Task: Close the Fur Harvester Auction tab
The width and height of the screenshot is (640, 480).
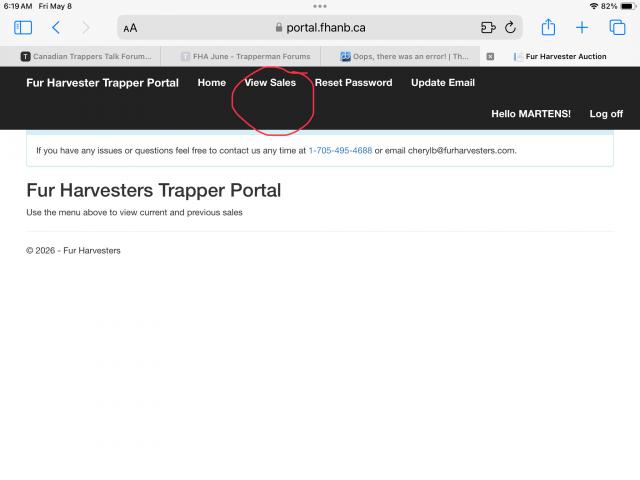Action: [x=490, y=56]
